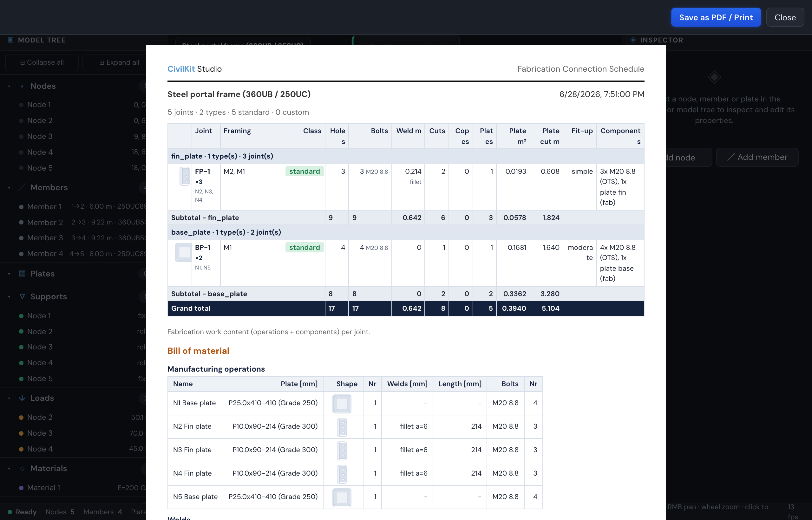Collapse the Supports tree section
The height and width of the screenshot is (520, 812).
coord(9,297)
